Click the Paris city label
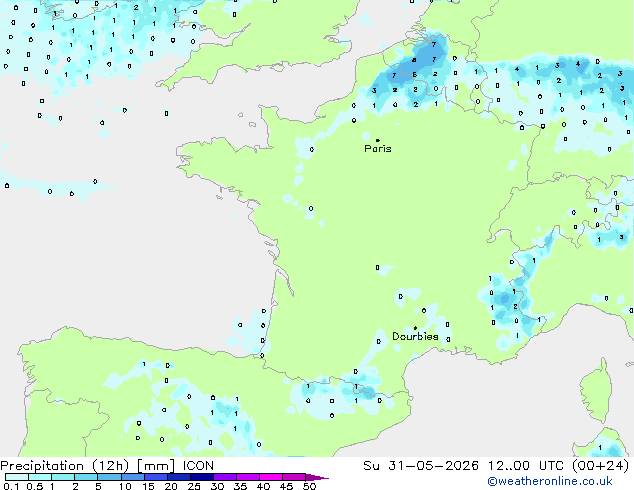The height and width of the screenshot is (490, 634). pos(378,149)
